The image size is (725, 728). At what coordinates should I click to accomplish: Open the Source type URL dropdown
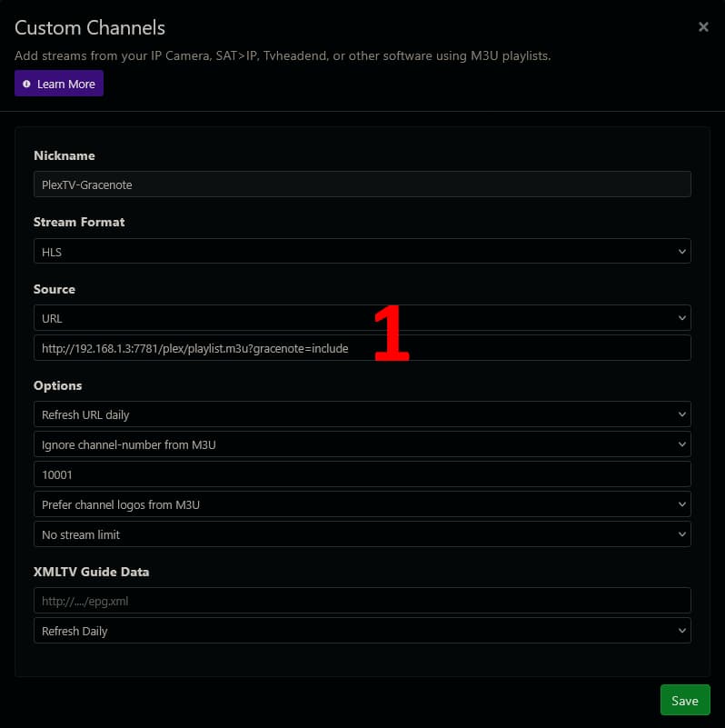(362, 318)
